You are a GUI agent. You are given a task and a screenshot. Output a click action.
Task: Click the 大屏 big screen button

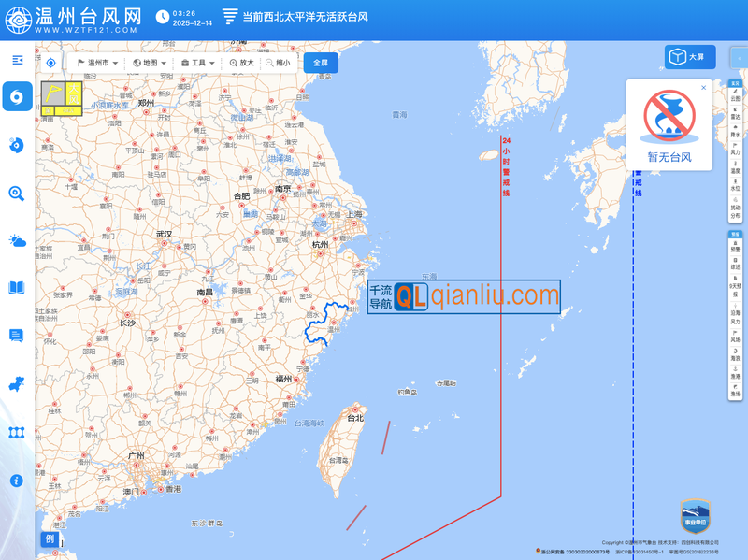(690, 57)
